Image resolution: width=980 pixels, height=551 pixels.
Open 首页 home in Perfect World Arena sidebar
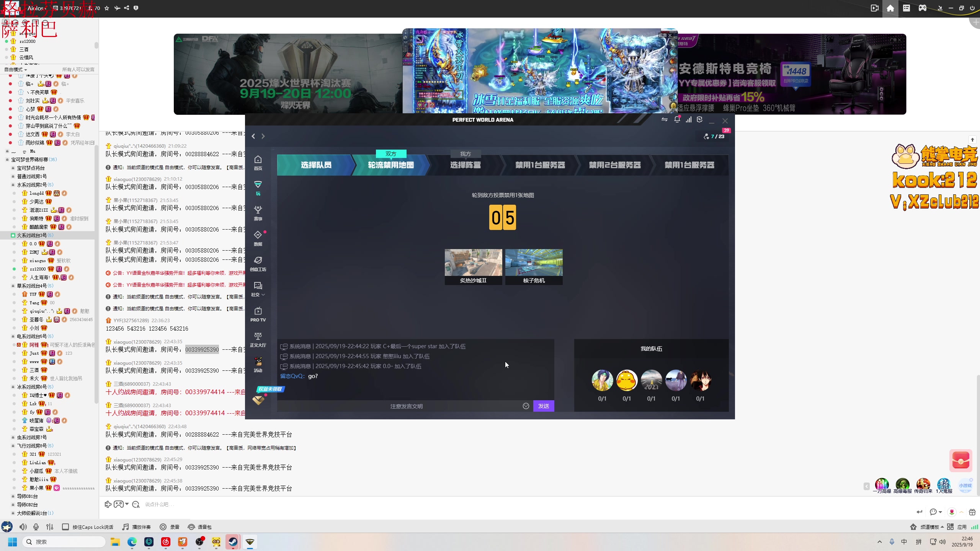click(258, 163)
